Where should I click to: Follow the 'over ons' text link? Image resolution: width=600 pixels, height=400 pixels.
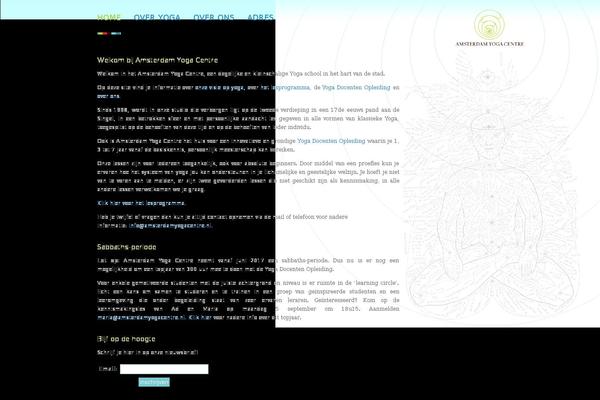[108, 96]
